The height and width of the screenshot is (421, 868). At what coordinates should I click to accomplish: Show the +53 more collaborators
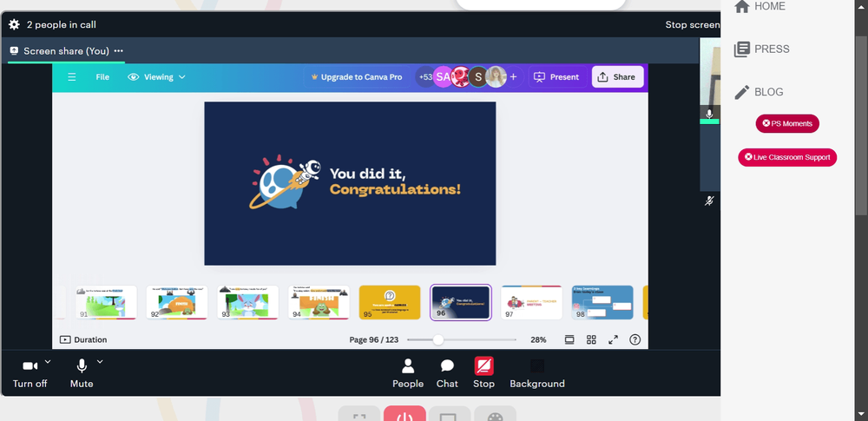(425, 77)
